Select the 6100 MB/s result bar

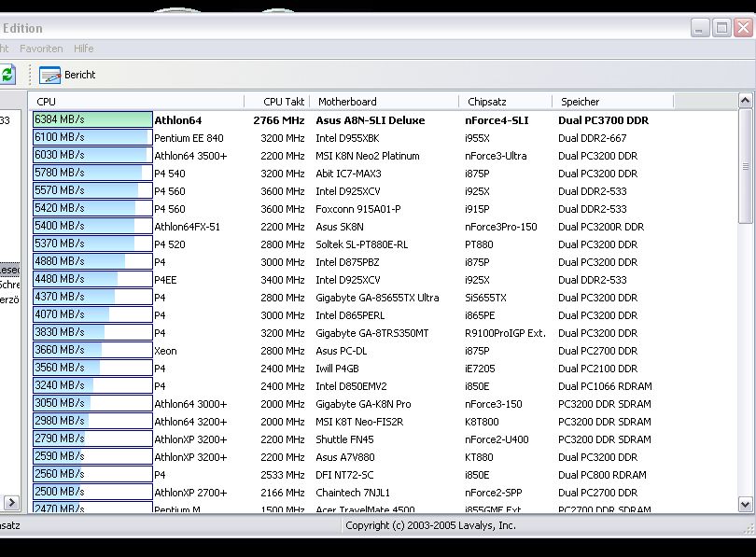click(x=92, y=137)
